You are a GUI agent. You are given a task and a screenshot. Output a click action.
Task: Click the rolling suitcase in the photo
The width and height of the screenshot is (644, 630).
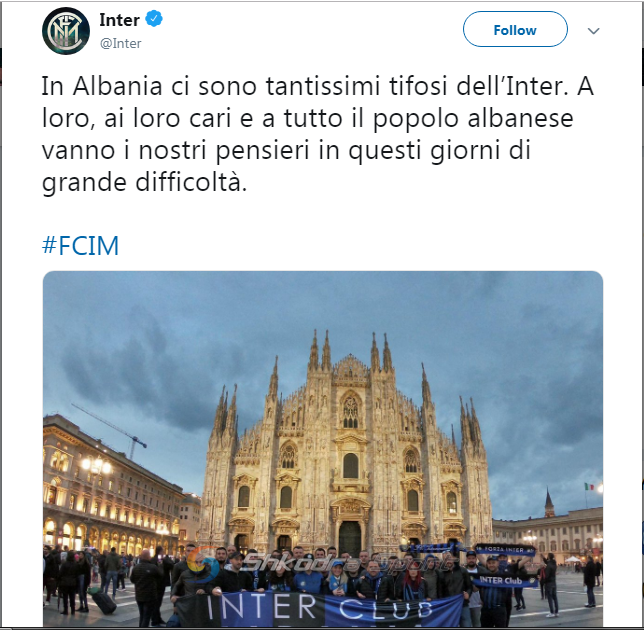[103, 602]
